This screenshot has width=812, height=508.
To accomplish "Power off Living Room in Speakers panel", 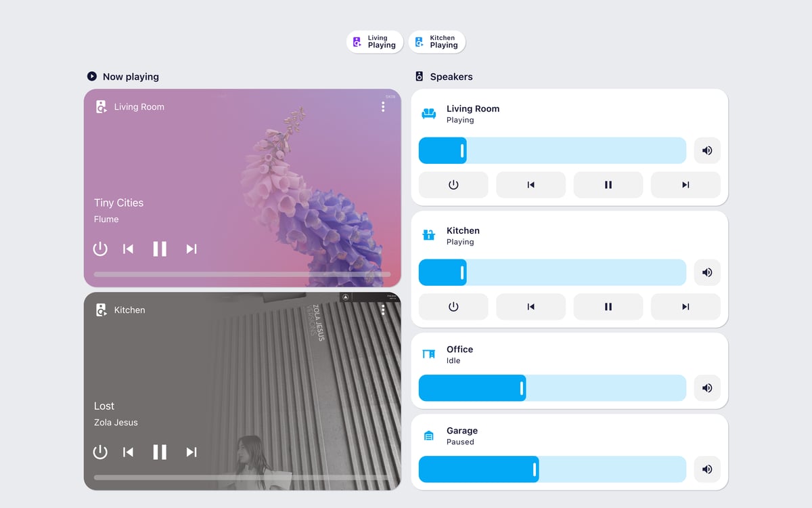I will point(453,185).
